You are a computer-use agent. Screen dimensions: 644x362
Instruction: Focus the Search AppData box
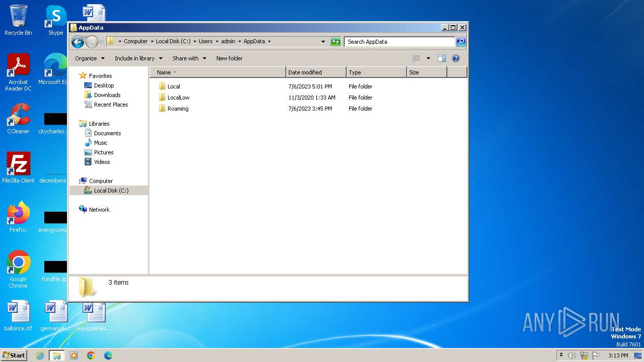pos(399,42)
